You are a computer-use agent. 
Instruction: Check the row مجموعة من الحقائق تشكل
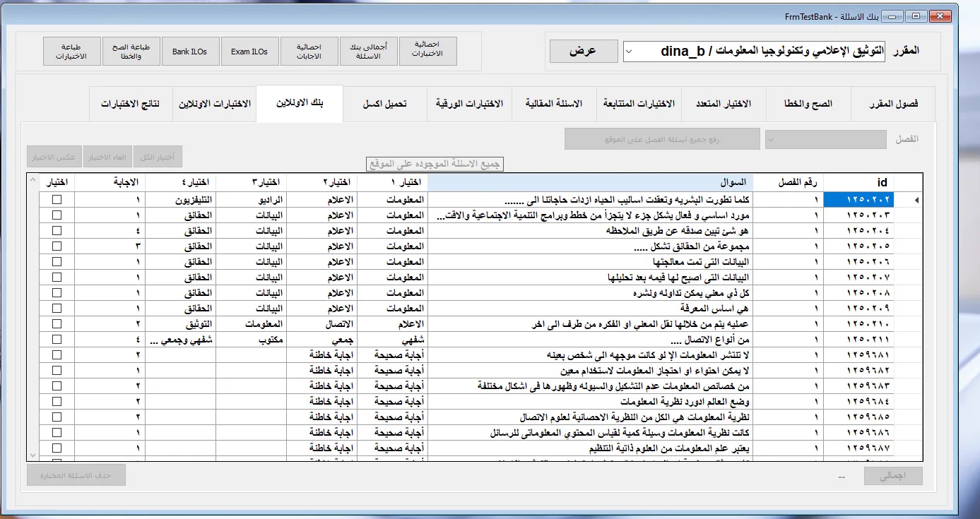click(x=57, y=246)
